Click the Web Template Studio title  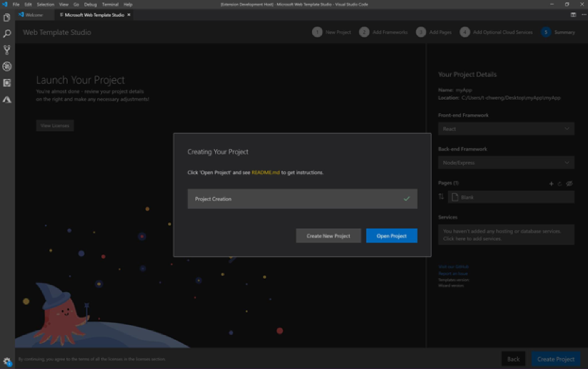57,32
